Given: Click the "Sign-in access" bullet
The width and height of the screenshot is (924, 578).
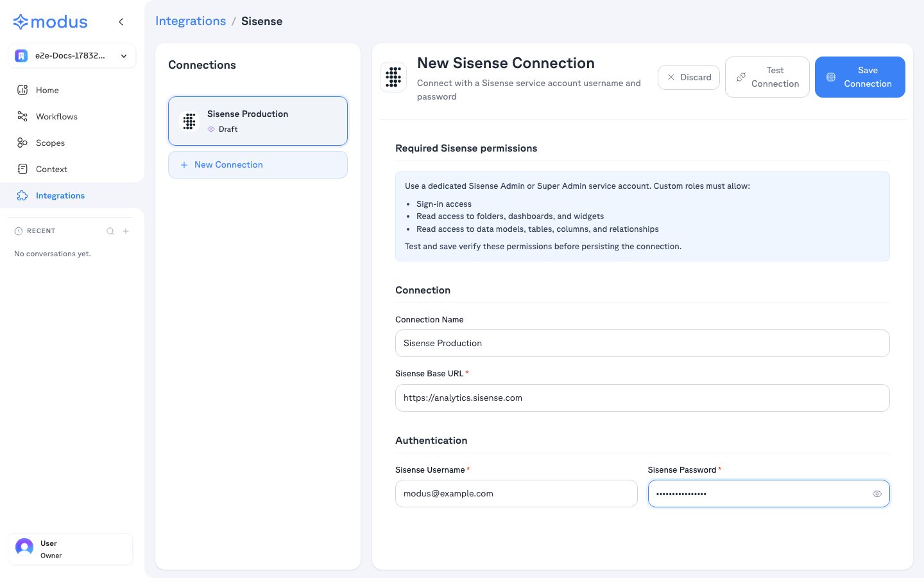Looking at the screenshot, I should [444, 204].
